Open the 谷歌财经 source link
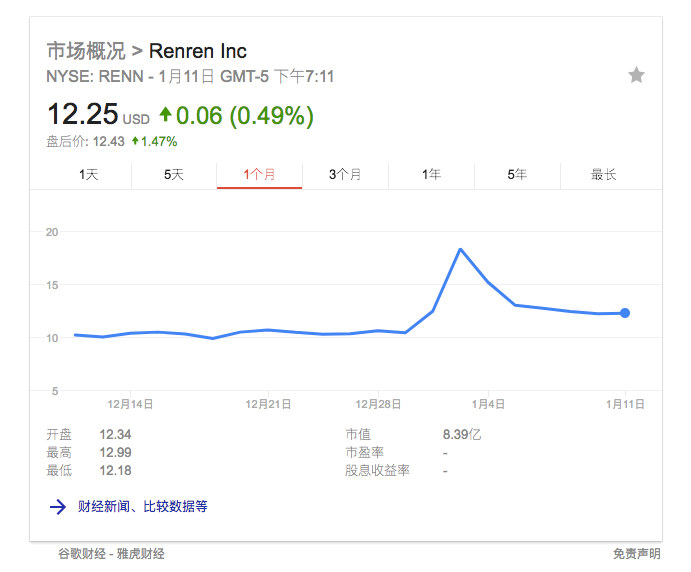The image size is (691, 572). (82, 553)
